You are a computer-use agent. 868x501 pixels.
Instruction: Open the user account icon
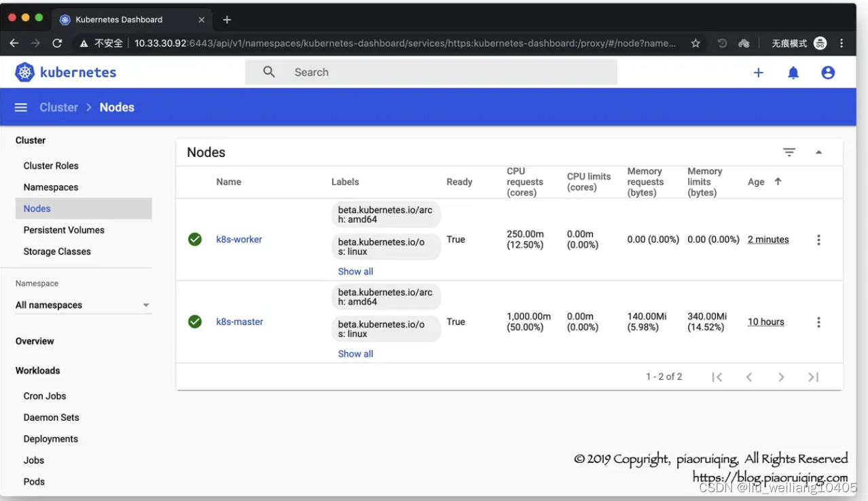pos(828,73)
